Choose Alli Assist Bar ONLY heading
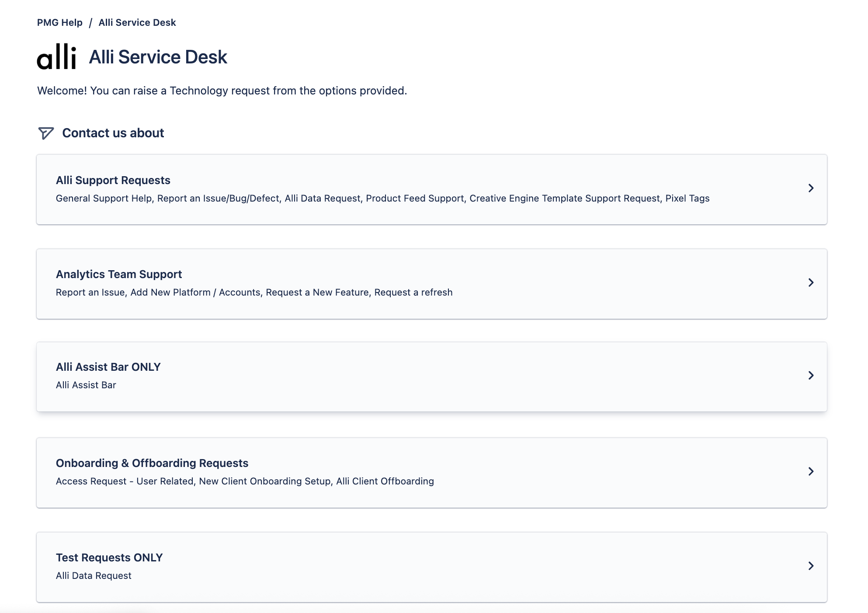The height and width of the screenshot is (613, 868). click(x=108, y=367)
